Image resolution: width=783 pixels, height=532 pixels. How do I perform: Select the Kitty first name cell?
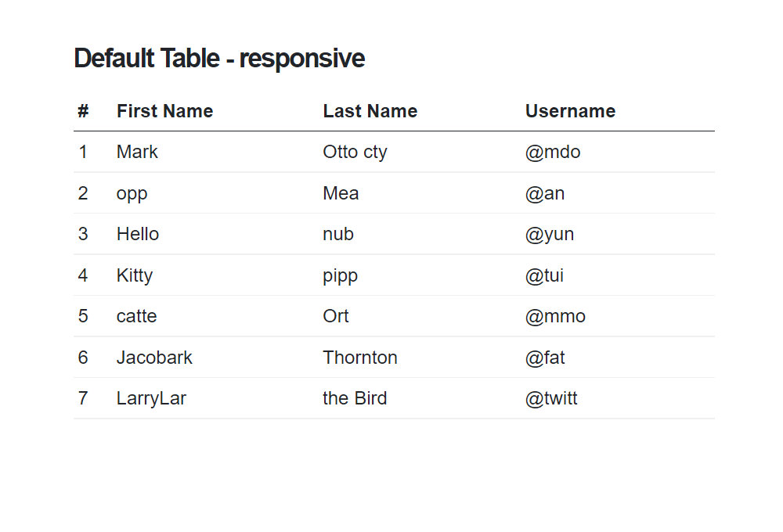[135, 275]
